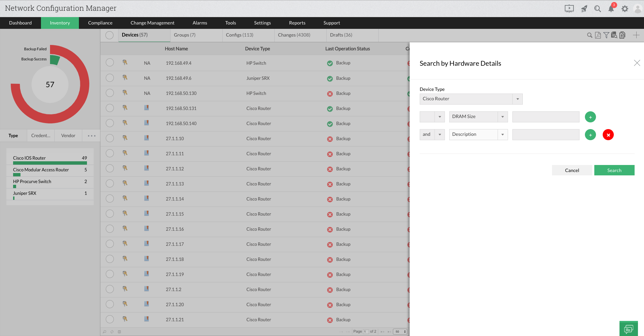The image size is (644, 336).
Task: Export the device list as PDF
Action: pos(598,35)
